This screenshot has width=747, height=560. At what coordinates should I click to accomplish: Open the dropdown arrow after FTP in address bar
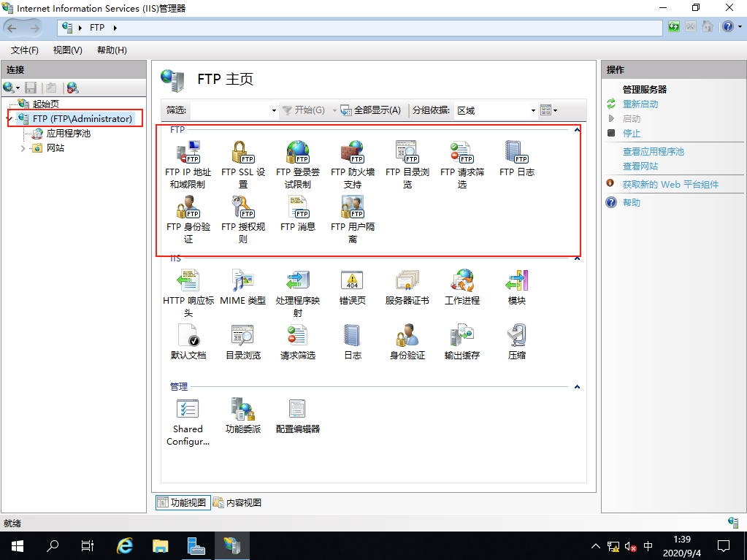point(115,28)
